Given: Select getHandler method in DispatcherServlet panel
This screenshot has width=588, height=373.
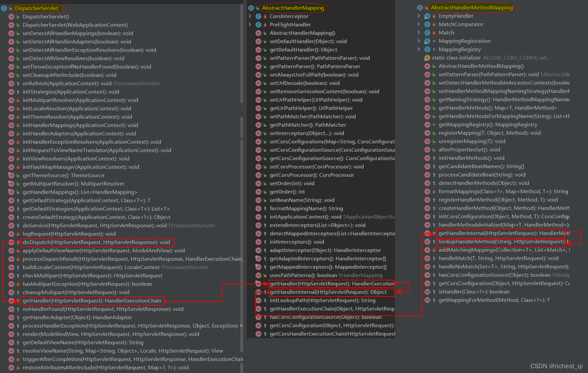Looking at the screenshot, I should coord(92,300).
